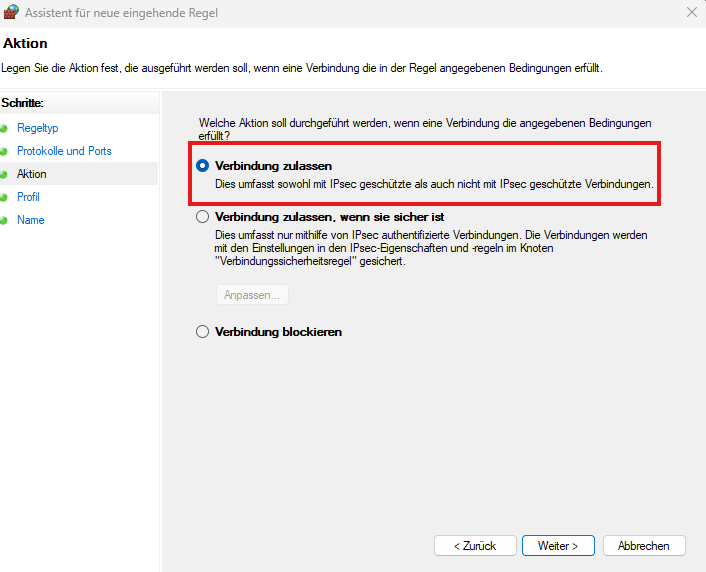Click the firewall icon in the title bar

pos(12,13)
